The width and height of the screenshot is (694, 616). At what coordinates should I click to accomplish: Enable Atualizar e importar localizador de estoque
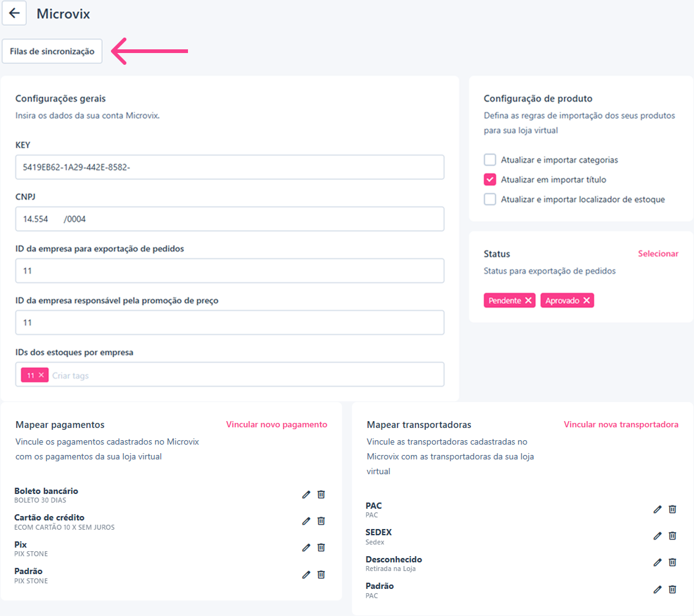[x=490, y=199]
